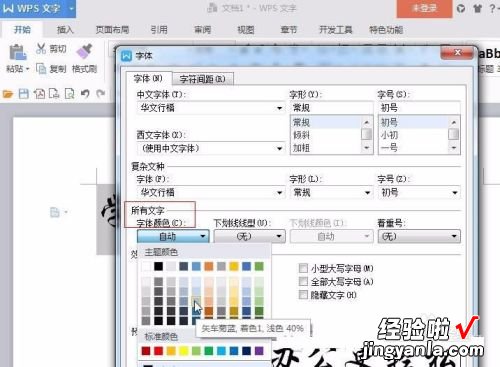Open file via the folder icon
500x367 pixels.
point(8,94)
